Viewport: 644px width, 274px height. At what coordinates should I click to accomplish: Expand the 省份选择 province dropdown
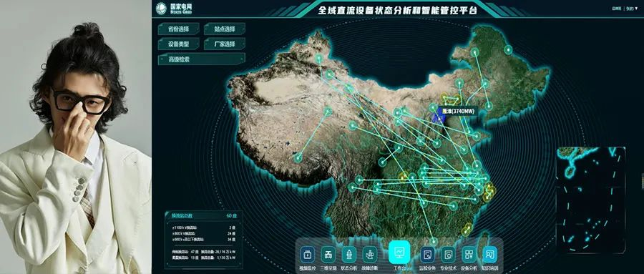[179, 29]
